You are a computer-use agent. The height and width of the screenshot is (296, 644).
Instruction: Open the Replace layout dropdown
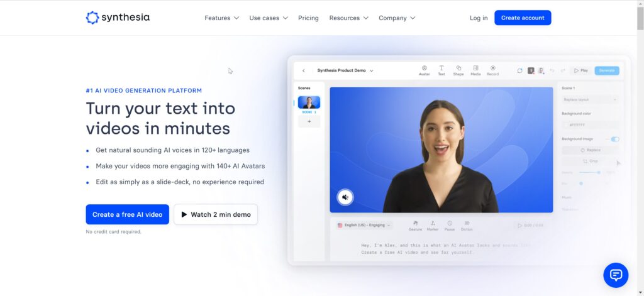tap(590, 100)
